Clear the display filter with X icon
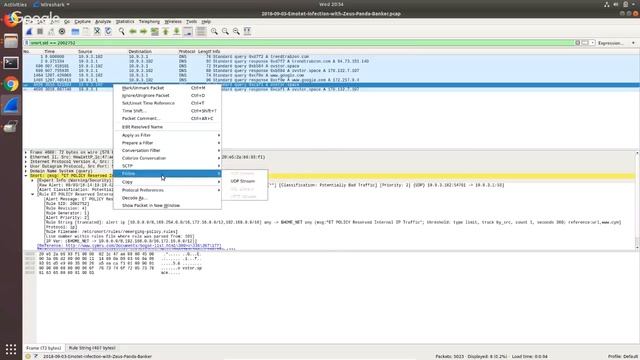 (x=578, y=43)
